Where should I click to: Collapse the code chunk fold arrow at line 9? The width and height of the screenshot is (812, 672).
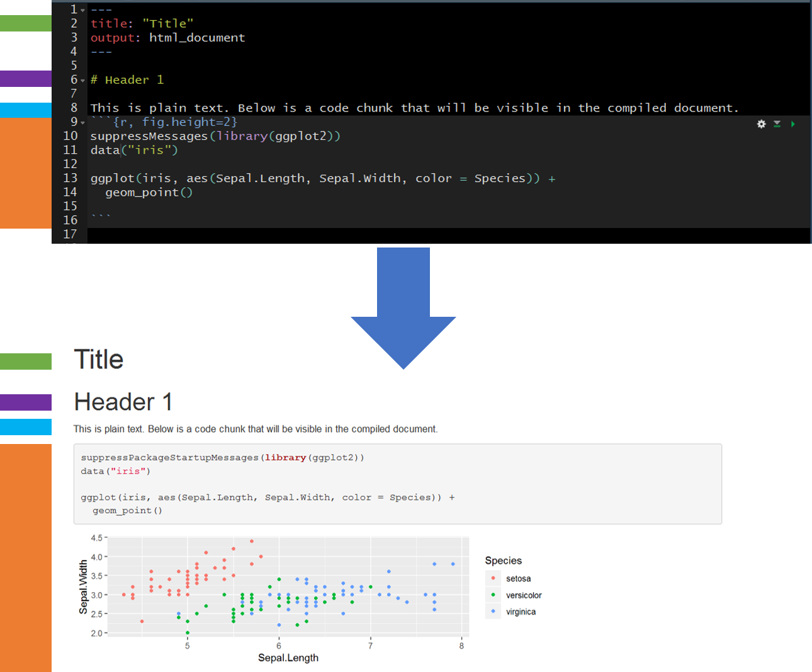point(82,123)
